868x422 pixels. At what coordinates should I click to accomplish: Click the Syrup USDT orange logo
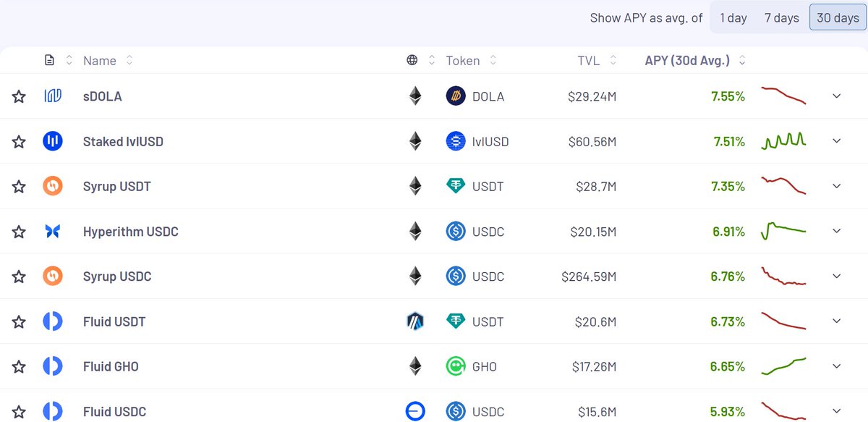[53, 186]
